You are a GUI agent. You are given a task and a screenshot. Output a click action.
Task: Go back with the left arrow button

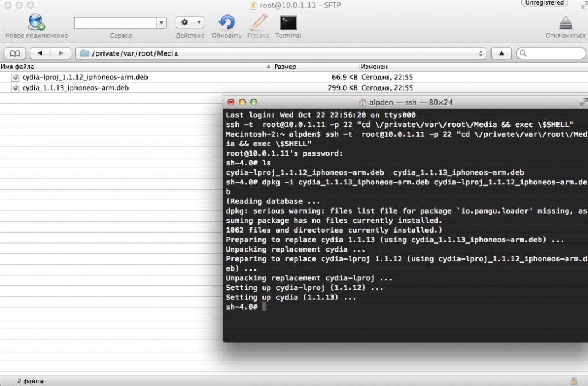[x=40, y=53]
